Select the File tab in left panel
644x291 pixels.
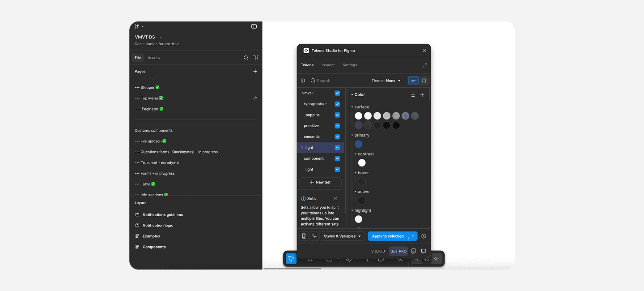[x=138, y=58]
